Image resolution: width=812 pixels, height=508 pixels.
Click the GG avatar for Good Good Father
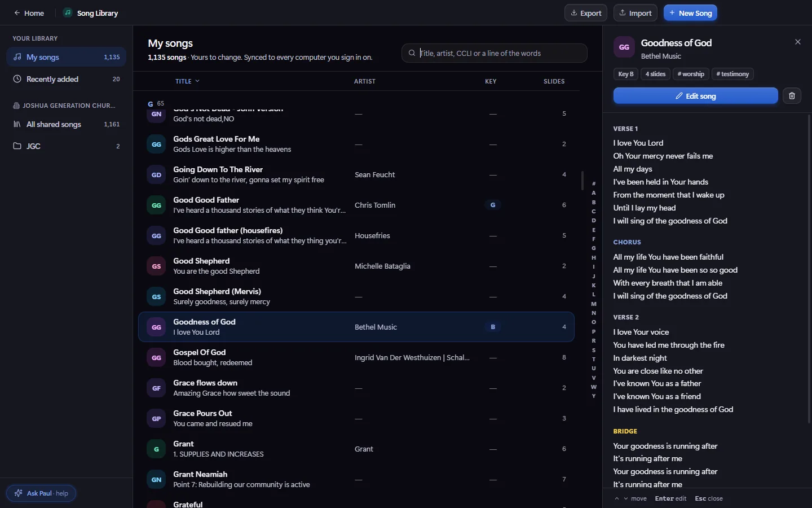[x=156, y=205]
